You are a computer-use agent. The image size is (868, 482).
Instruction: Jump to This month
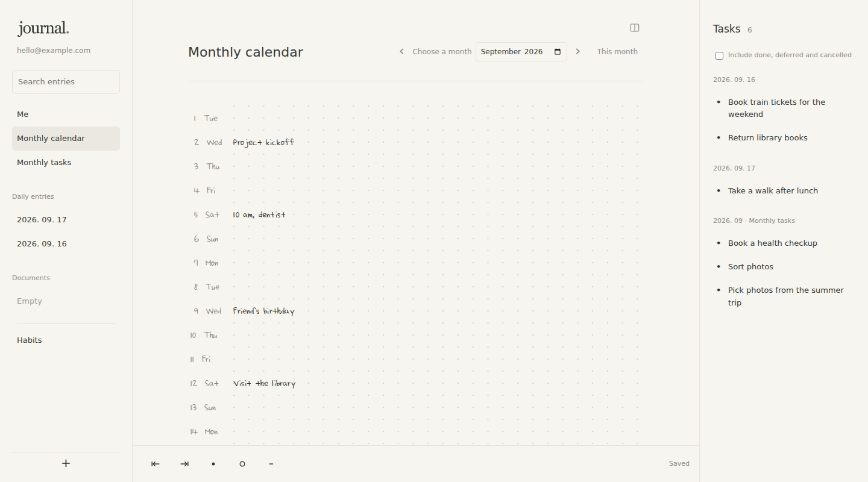pos(617,52)
